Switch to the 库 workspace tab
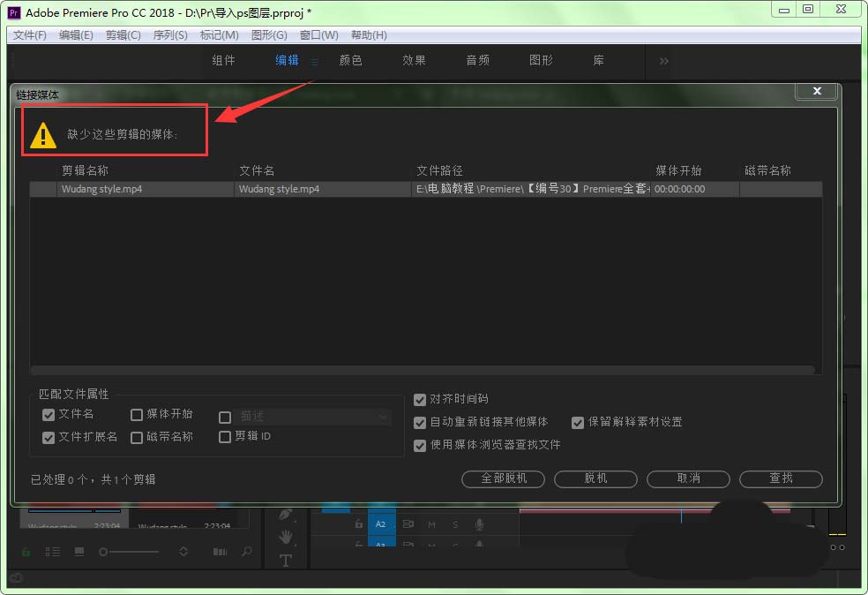 (598, 60)
